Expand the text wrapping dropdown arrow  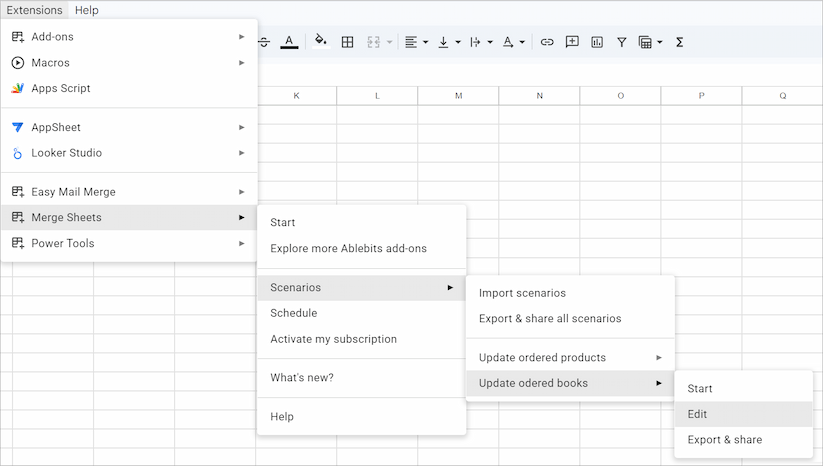490,42
